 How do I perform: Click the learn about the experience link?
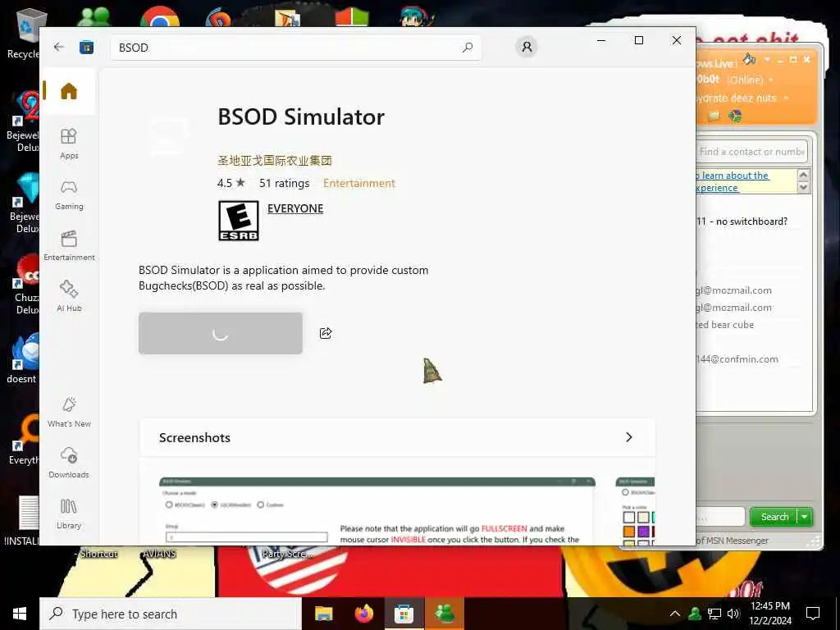click(x=733, y=181)
